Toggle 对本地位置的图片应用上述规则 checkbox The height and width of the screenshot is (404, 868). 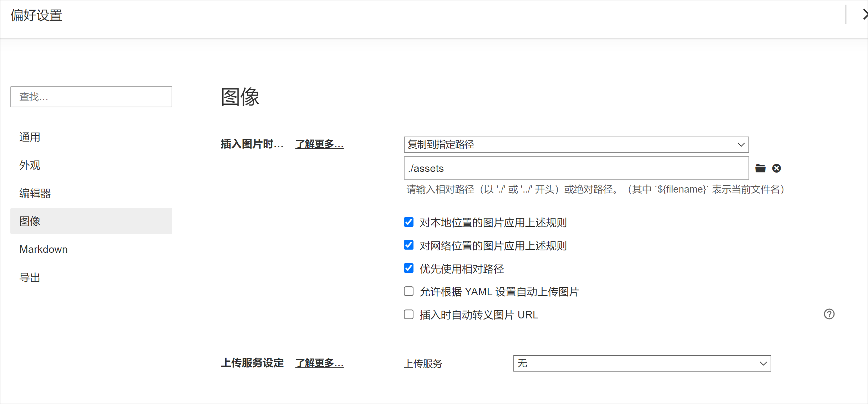pyautogui.click(x=408, y=222)
